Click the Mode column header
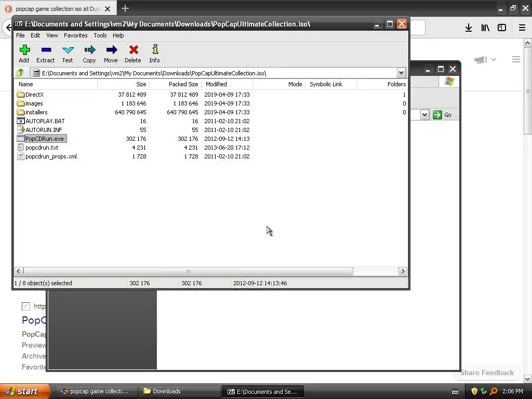Screen dimensions: 532x399 click(x=280, y=84)
